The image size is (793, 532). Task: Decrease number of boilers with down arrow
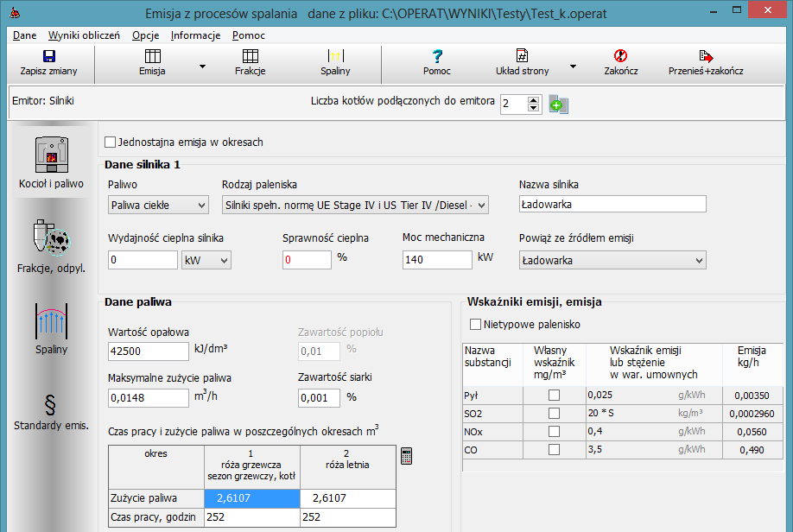tap(534, 108)
